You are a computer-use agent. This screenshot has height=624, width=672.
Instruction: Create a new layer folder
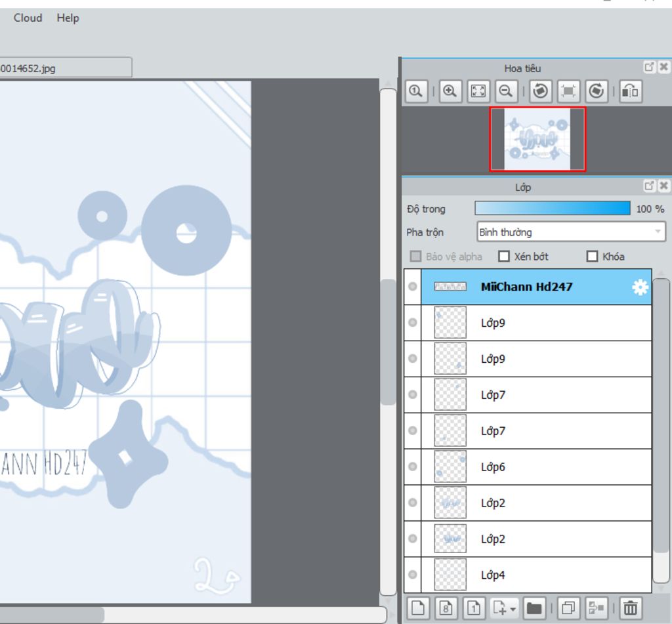tap(534, 608)
